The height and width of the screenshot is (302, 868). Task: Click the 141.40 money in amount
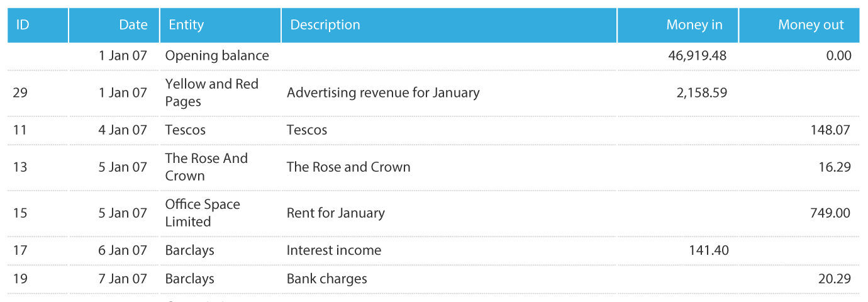[x=709, y=250]
